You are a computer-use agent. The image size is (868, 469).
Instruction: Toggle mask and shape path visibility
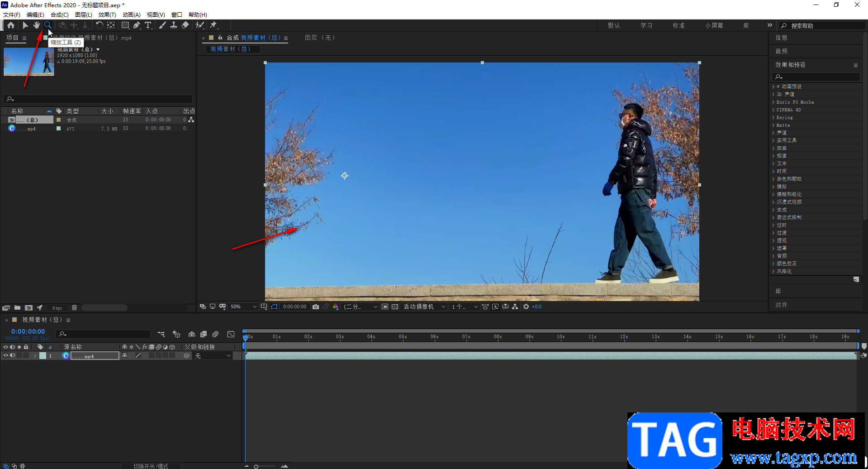point(275,306)
